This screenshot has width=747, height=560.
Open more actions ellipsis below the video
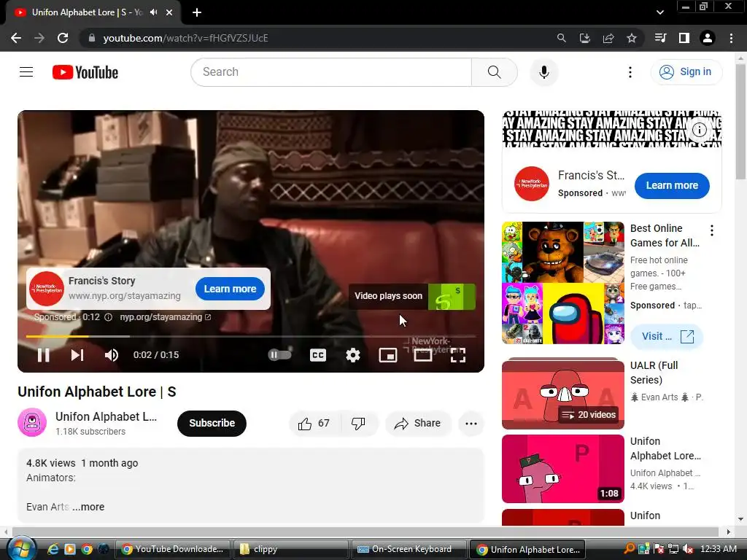click(471, 424)
